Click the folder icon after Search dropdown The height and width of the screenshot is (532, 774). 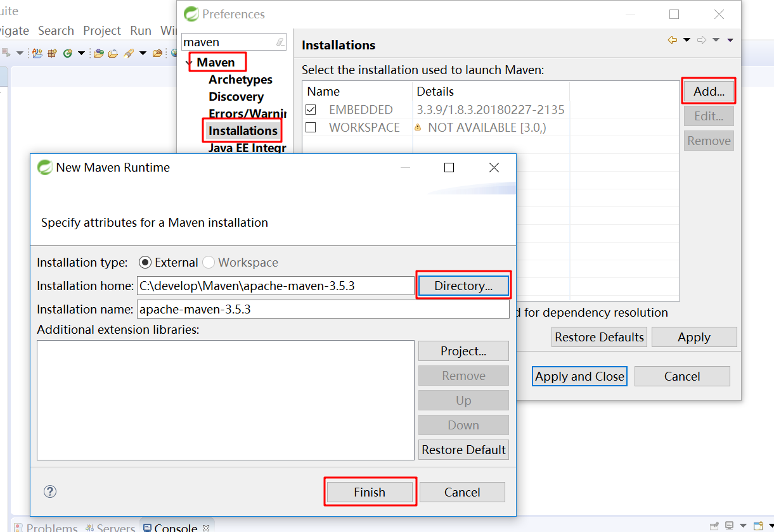158,53
